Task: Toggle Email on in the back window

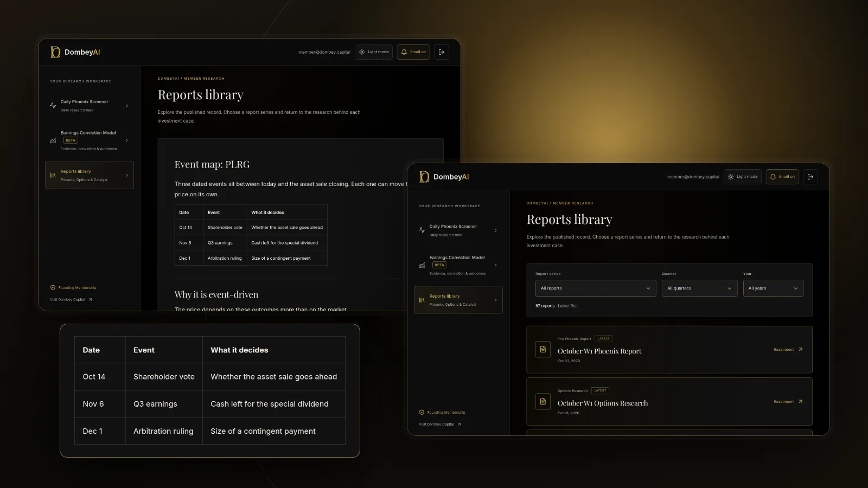Action: [413, 52]
